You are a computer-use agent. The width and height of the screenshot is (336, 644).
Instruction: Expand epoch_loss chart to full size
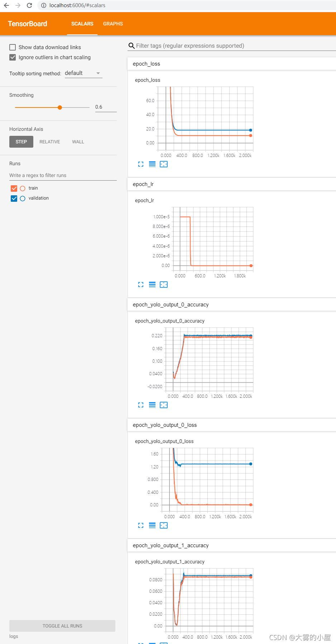tap(141, 164)
